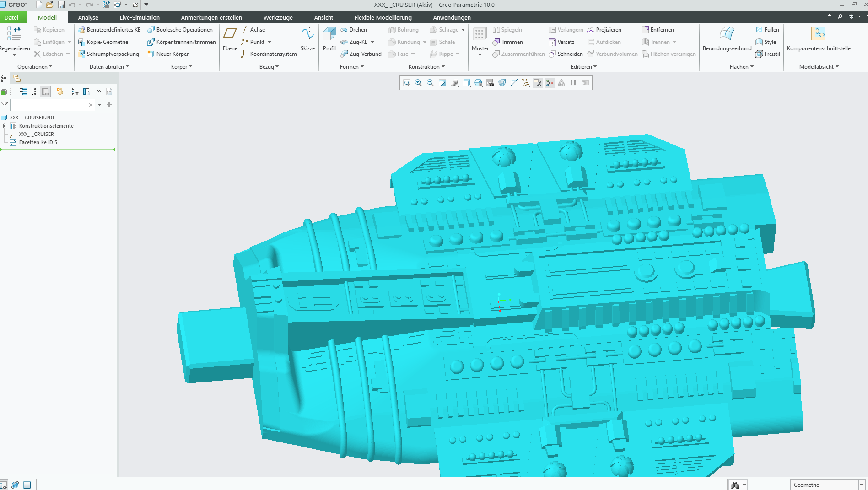This screenshot has width=868, height=490.
Task: Select the Benutzerdefiniertes KE tool
Action: click(109, 30)
